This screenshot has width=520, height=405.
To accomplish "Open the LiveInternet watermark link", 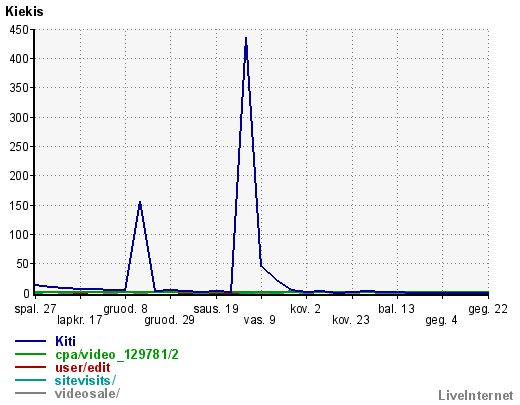I will pos(476,396).
